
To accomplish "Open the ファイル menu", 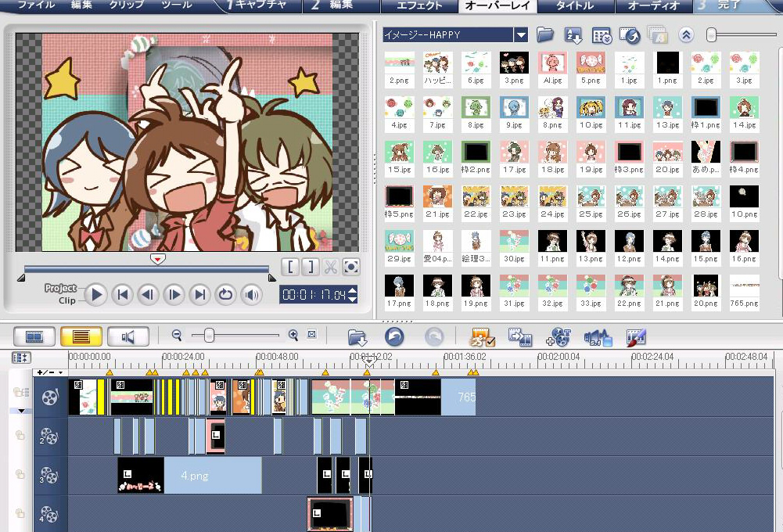I will 35,5.
